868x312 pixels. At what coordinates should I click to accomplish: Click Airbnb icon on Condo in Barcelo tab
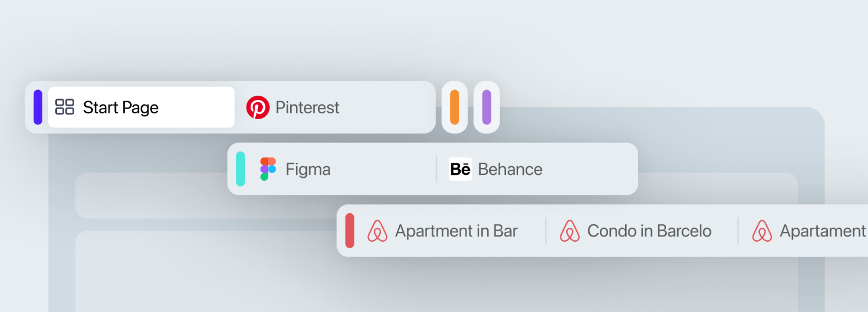(570, 231)
